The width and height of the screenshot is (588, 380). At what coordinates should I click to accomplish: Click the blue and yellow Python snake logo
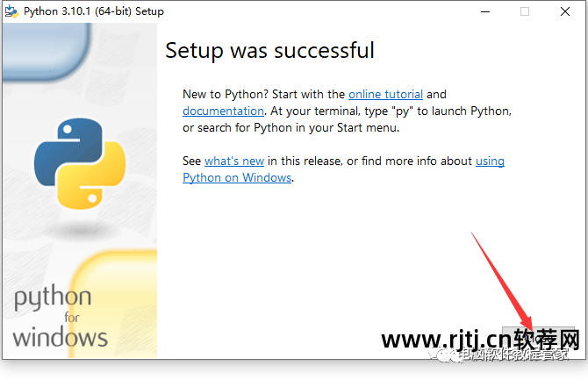coord(80,163)
